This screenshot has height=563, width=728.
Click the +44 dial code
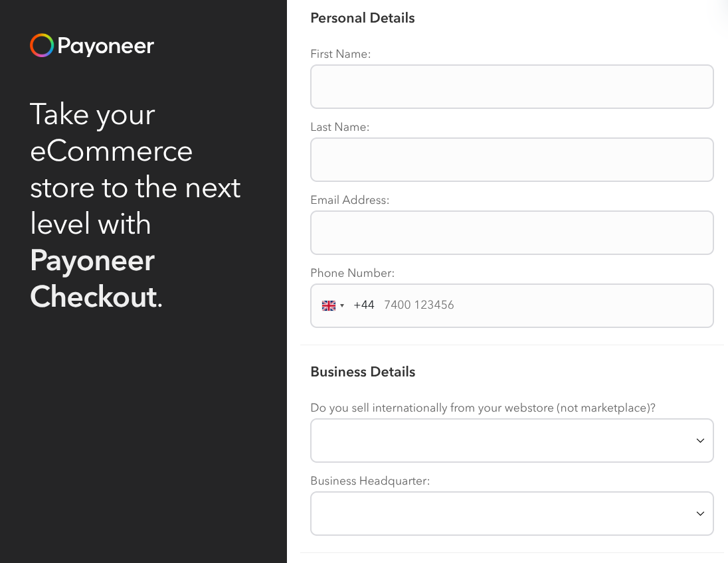pyautogui.click(x=363, y=305)
